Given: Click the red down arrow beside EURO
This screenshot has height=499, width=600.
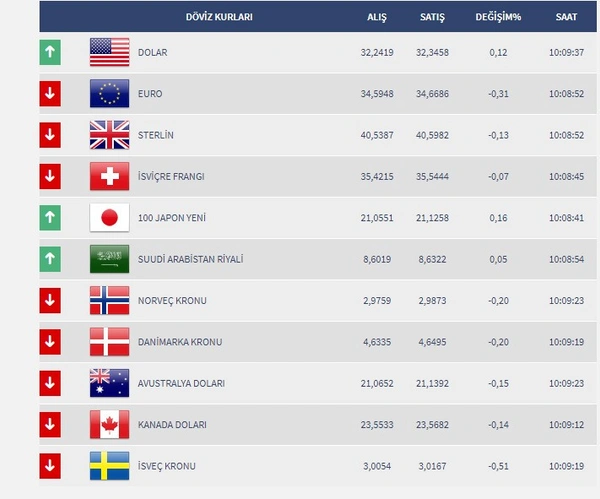Looking at the screenshot, I should tap(50, 93).
